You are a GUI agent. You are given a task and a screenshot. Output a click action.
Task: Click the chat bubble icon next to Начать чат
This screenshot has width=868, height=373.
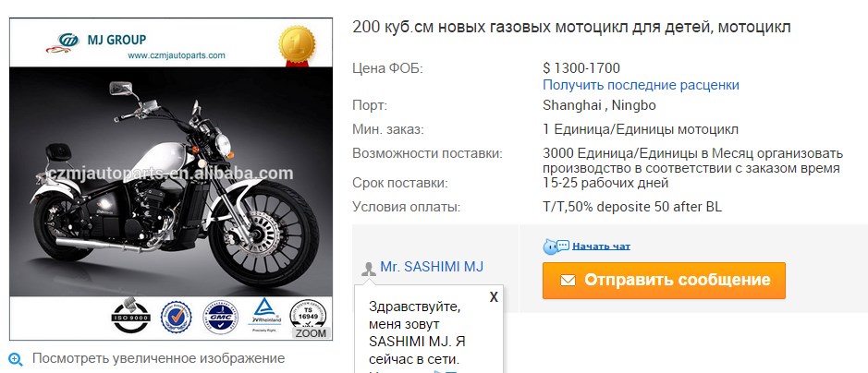pyautogui.click(x=556, y=247)
